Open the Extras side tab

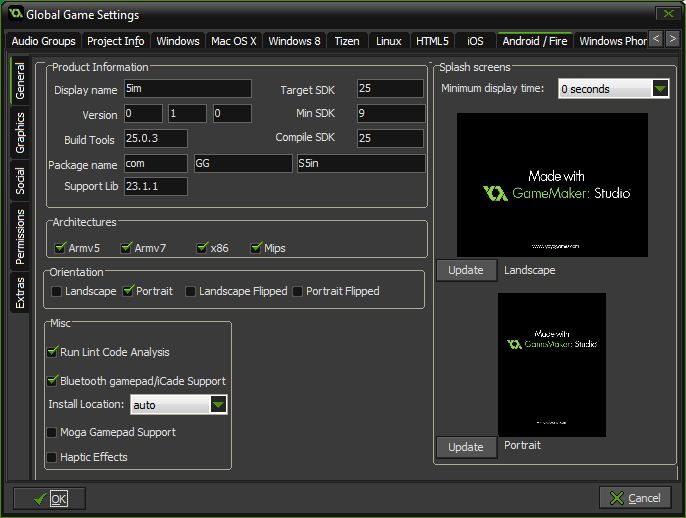click(20, 292)
